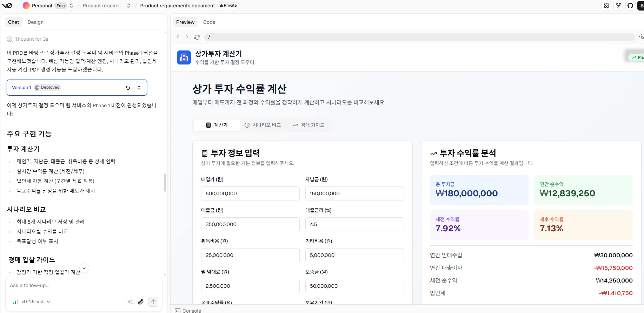Viewport: 644px width, 313px height.
Task: Switch to the Design tab
Action: 35,22
